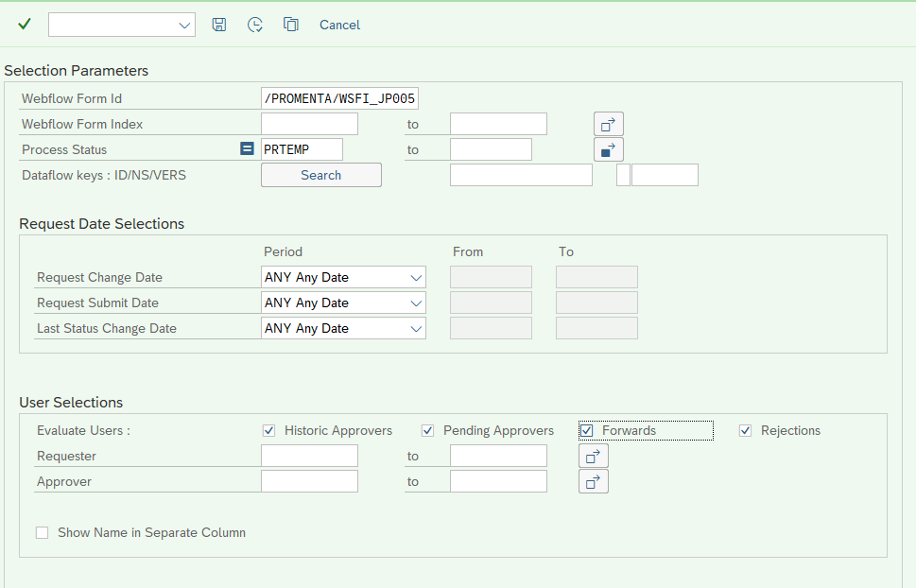
Task: Click the Dataflow version input field
Action: (665, 175)
